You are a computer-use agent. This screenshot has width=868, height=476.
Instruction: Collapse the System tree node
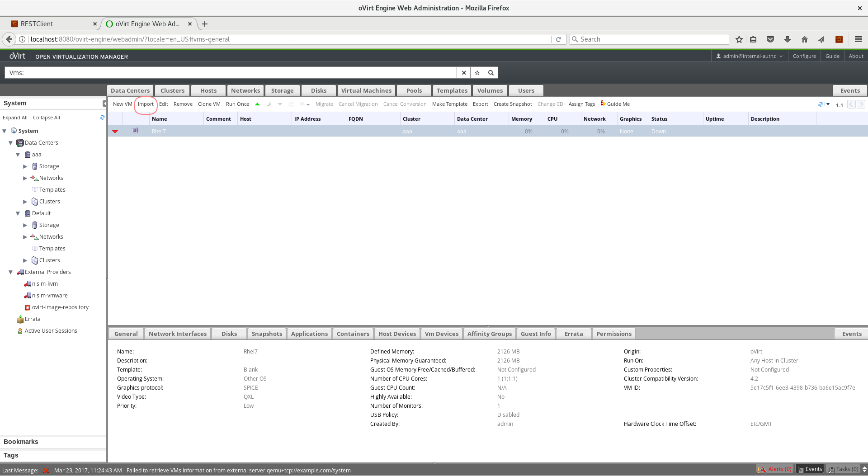[5, 131]
